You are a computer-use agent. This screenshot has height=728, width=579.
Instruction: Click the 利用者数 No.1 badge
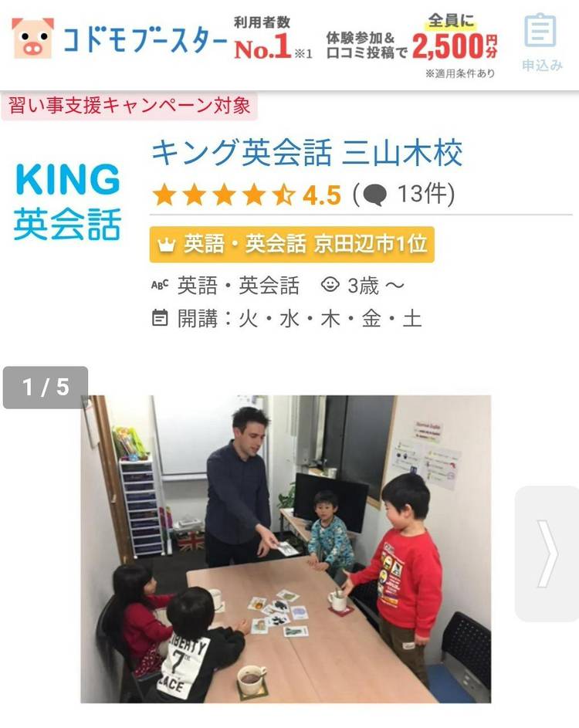273,38
